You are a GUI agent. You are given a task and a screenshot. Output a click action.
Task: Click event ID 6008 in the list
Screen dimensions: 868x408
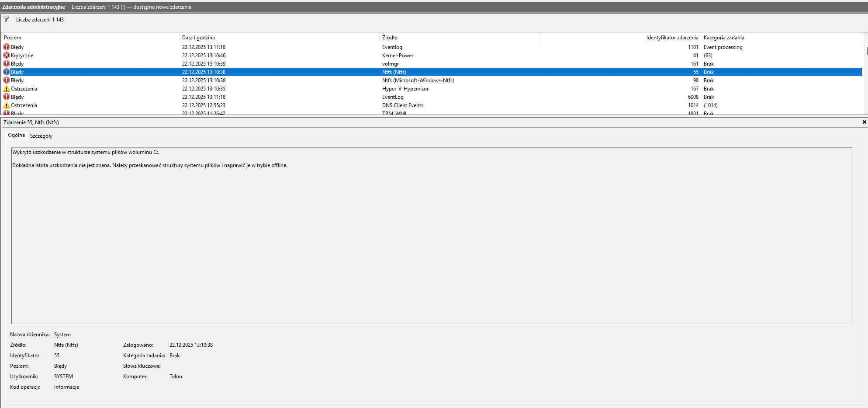pos(693,97)
